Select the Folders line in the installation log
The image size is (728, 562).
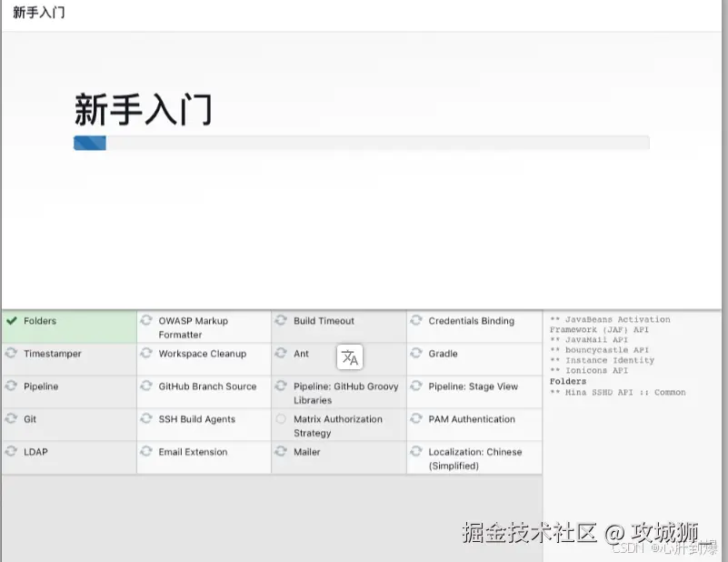click(567, 381)
